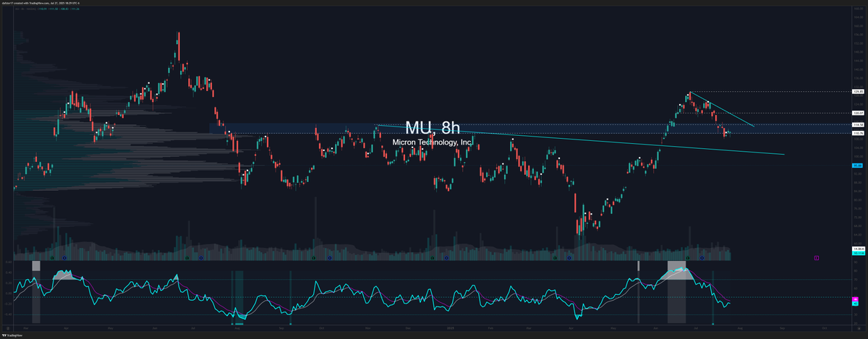
Task: Click the settings icon right of time axis
Action: coord(860,327)
